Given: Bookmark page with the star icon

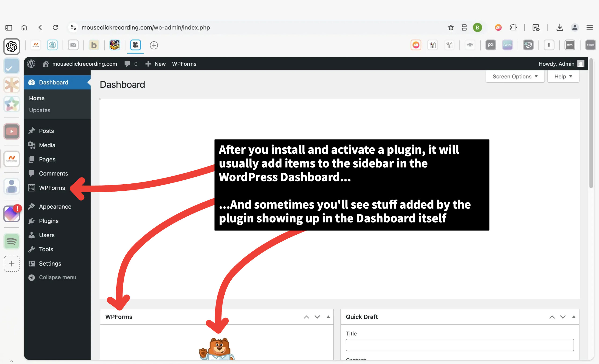Looking at the screenshot, I should [450, 27].
